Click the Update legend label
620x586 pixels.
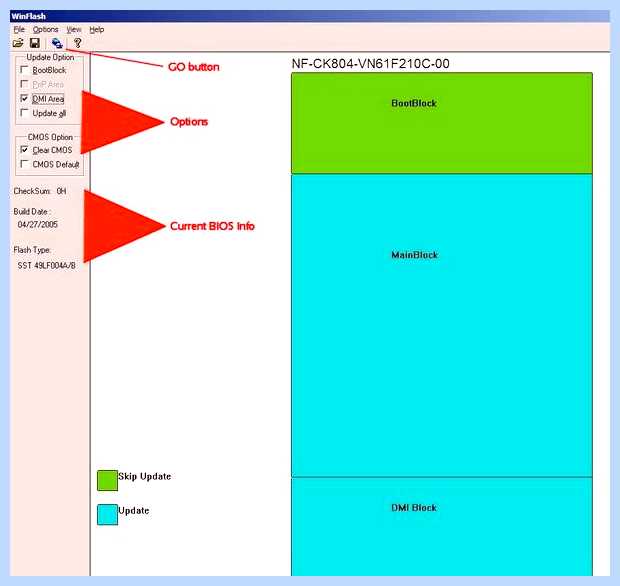click(x=134, y=511)
